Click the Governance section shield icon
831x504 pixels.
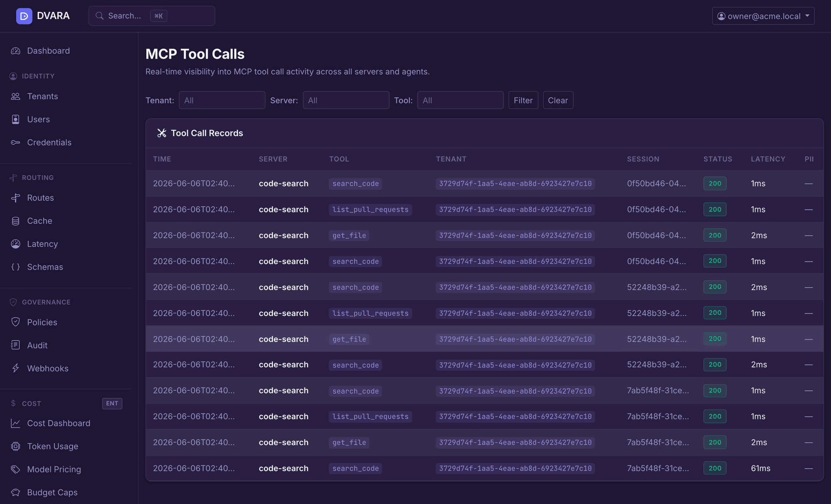[x=13, y=302]
